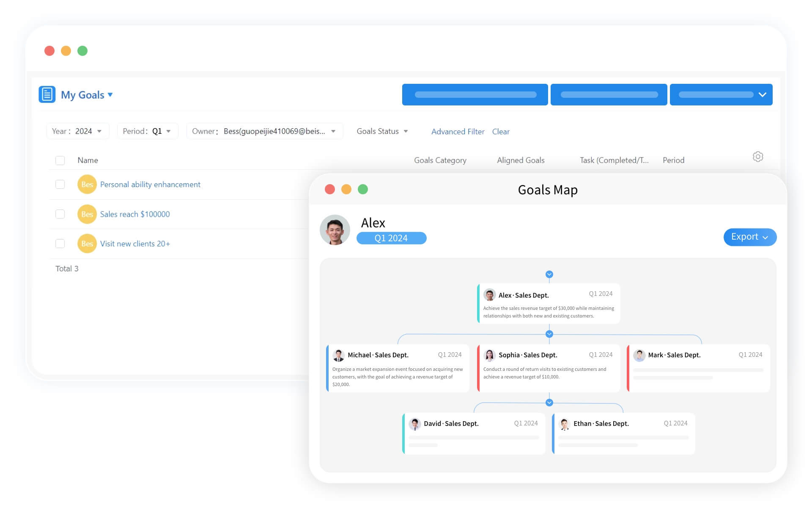
Task: Open the Advanced Filter link
Action: 458,132
